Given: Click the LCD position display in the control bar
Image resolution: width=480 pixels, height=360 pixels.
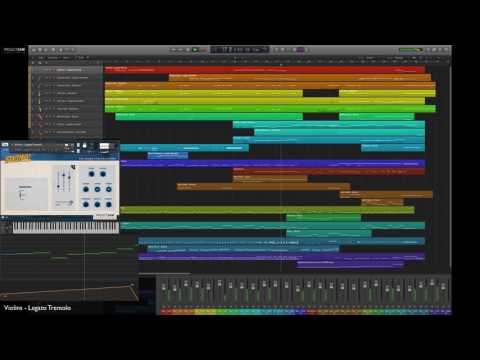Looking at the screenshot, I should pyautogui.click(x=240, y=50).
